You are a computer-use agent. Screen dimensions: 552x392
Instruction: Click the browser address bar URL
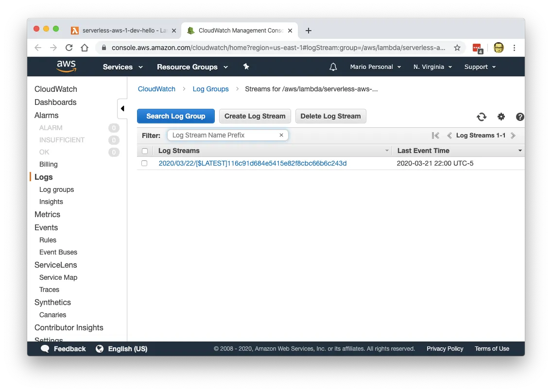pos(278,48)
